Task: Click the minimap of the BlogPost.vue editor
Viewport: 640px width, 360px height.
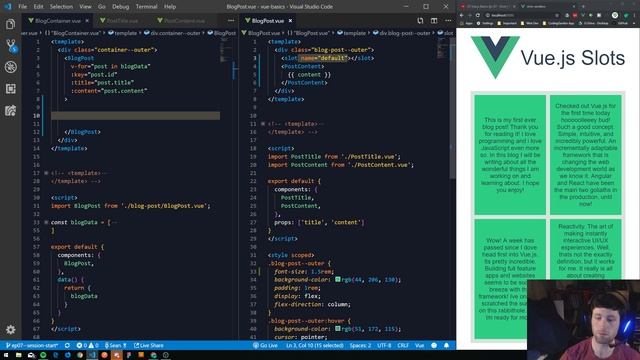Action: tap(442, 48)
